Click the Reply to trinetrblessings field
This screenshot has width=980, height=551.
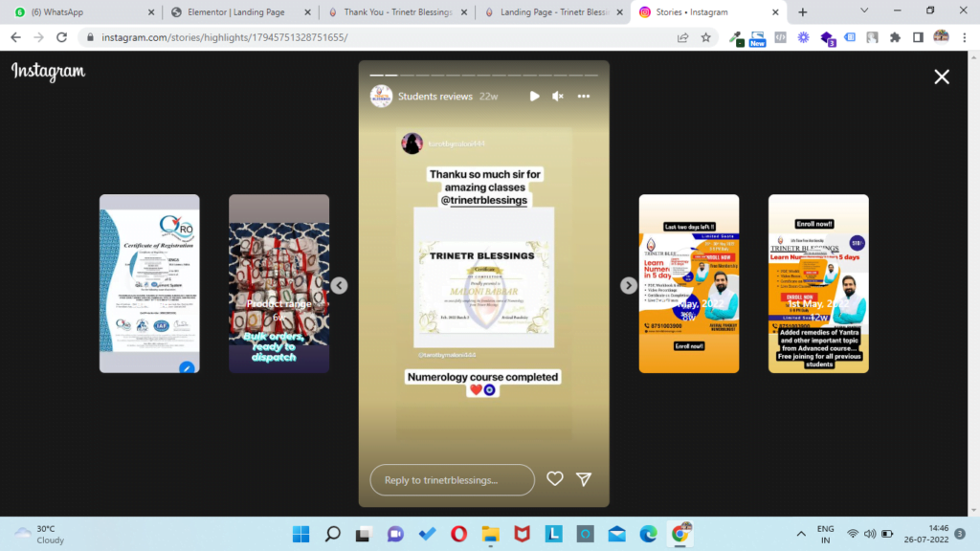(x=452, y=480)
